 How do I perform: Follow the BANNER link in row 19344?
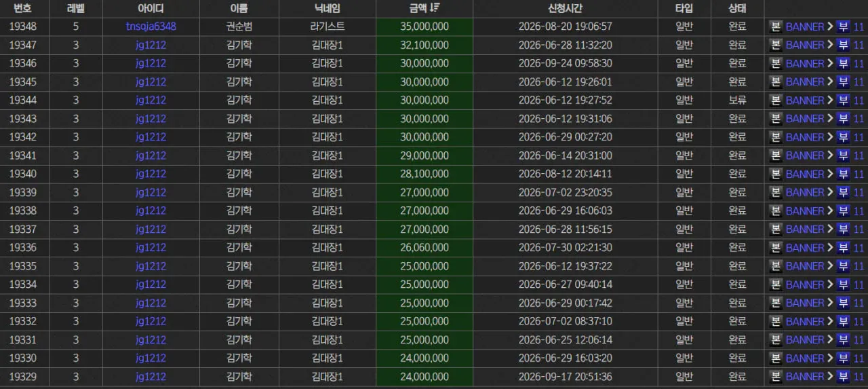coord(805,100)
